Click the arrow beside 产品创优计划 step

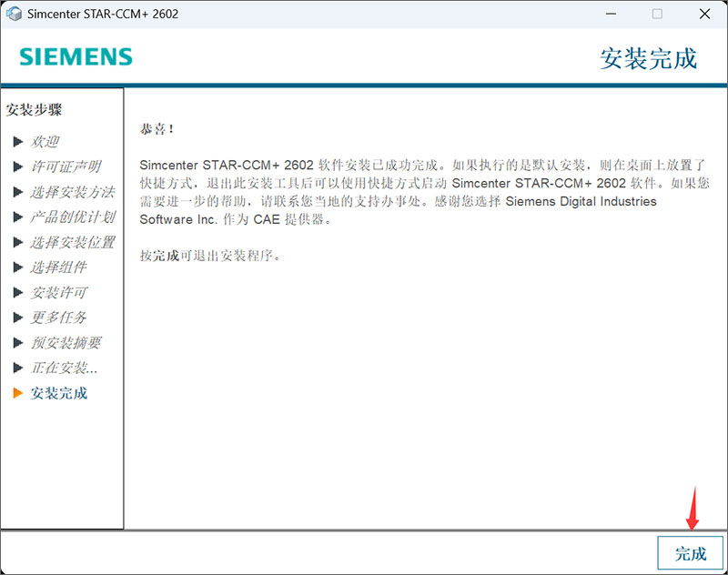pos(18,217)
